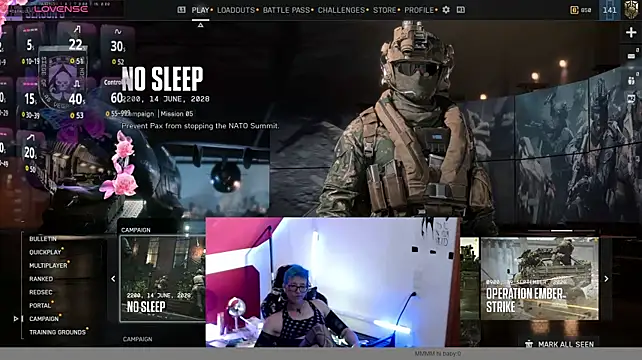Open the player emblem avatar
The width and height of the screenshot is (642, 360).
632,10
